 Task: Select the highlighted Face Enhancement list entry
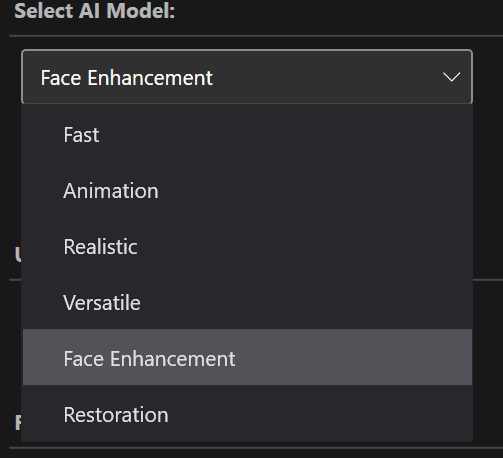(x=247, y=357)
